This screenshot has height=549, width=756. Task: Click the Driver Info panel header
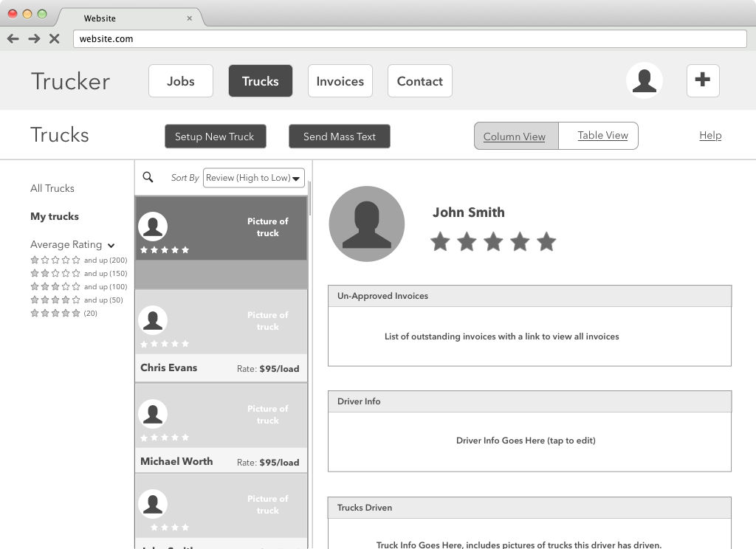tap(529, 401)
